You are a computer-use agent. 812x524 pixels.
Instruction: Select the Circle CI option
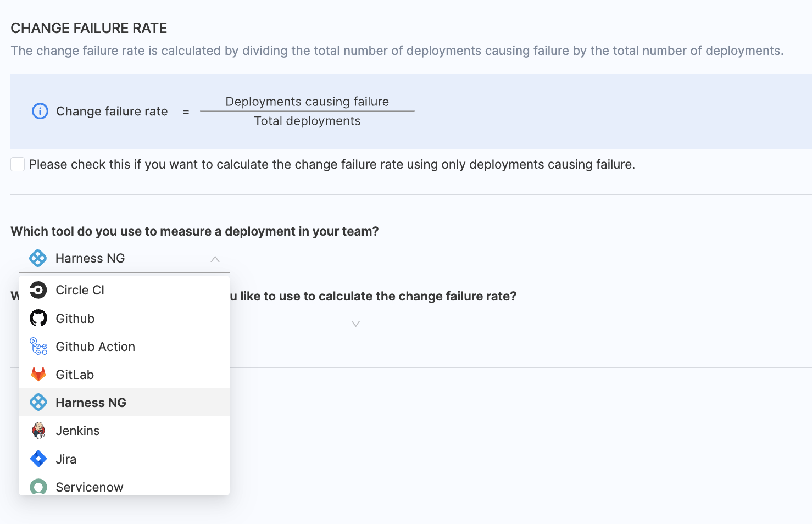point(80,290)
